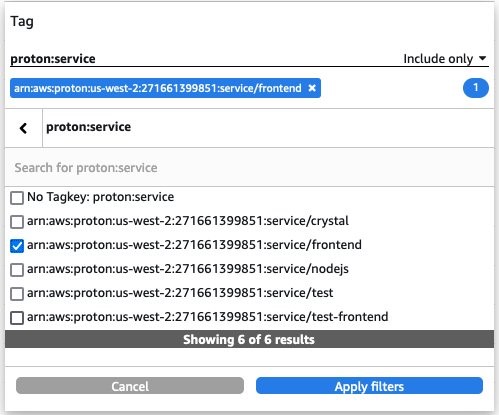Click the Showing 6 of 6 results bar
The width and height of the screenshot is (499, 415).
tap(249, 339)
